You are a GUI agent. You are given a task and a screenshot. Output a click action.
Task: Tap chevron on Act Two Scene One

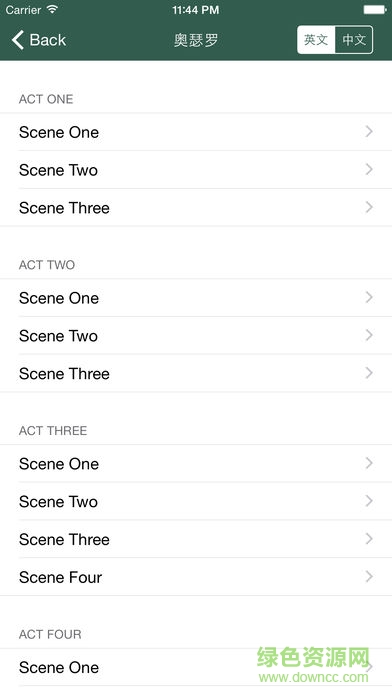pos(369,297)
